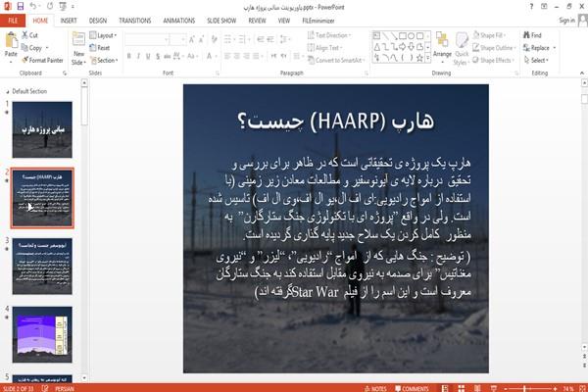
Task: Click Convert to SmartArt button
Action: 336,60
